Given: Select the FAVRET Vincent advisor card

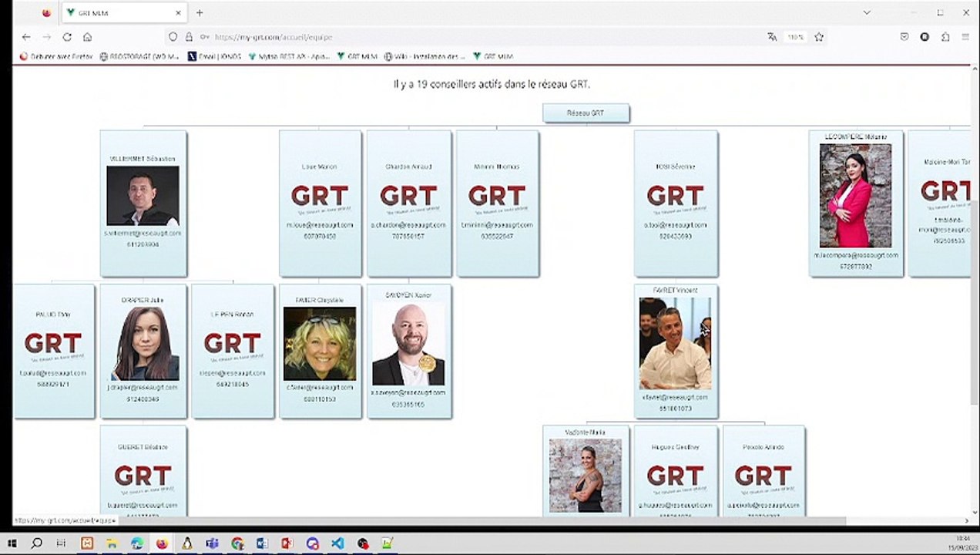Looking at the screenshot, I should (x=676, y=351).
